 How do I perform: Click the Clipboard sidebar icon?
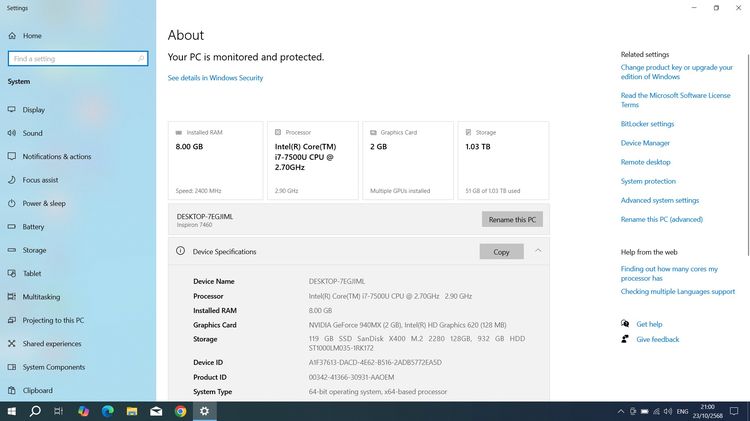coord(12,390)
